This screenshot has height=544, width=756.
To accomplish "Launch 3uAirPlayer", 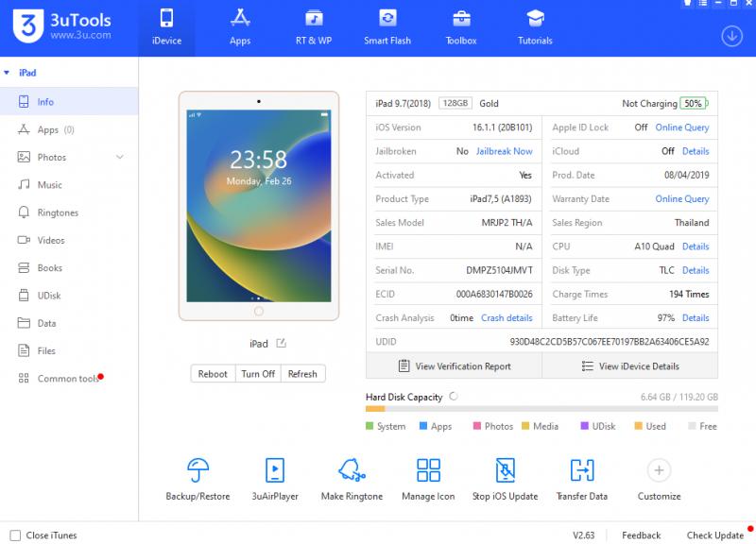I will tap(275, 479).
